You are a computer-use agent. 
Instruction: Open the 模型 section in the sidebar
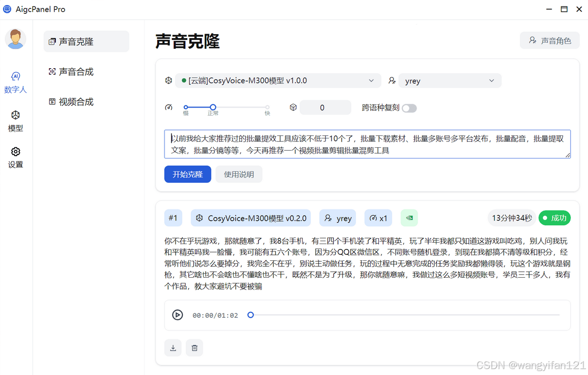point(15,121)
